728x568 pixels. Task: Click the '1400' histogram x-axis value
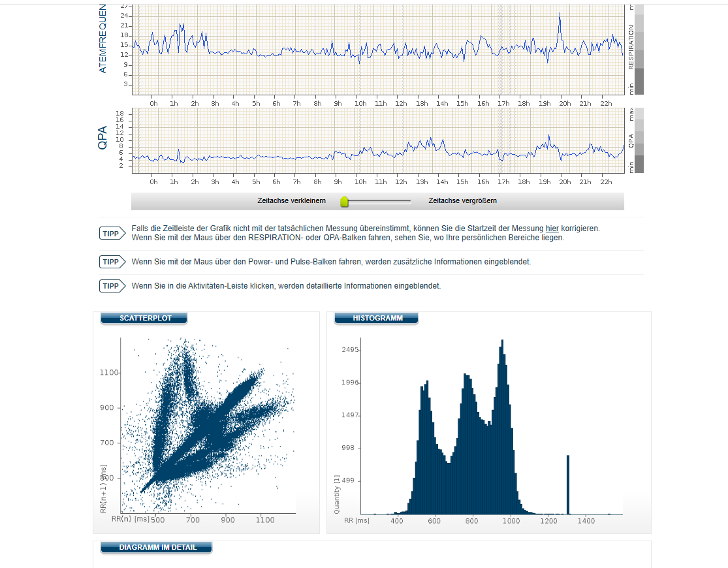point(586,521)
